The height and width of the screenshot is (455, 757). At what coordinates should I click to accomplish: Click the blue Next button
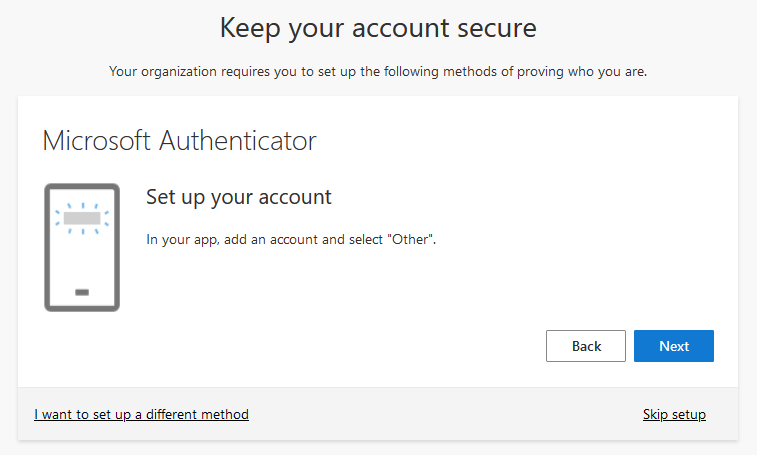click(x=673, y=346)
